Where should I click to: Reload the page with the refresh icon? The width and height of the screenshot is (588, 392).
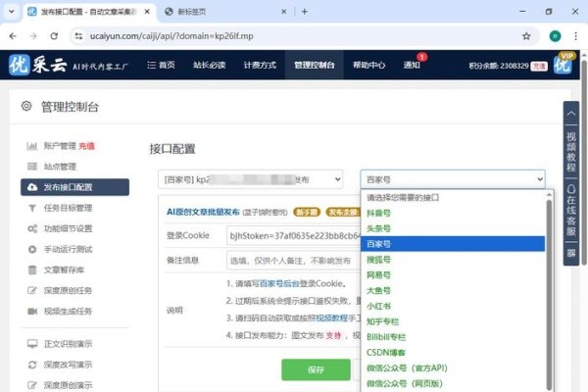[x=54, y=36]
